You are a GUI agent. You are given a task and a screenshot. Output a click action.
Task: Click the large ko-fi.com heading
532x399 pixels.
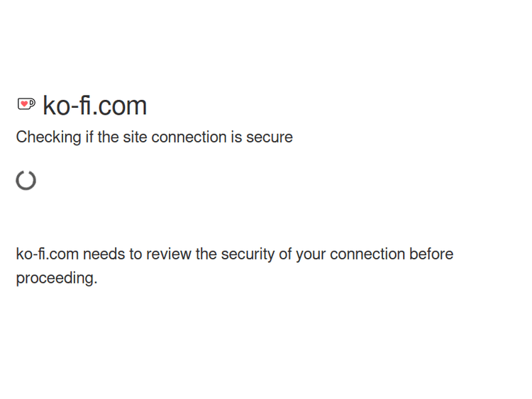[94, 106]
